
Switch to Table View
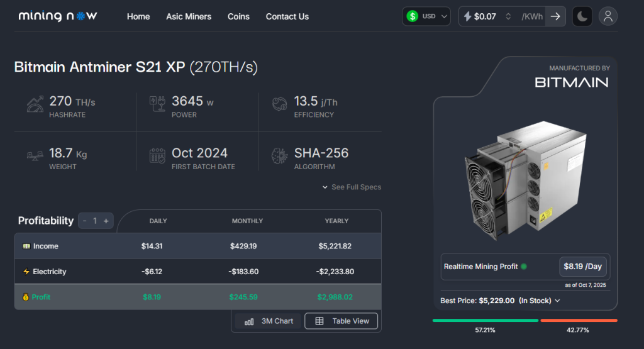341,321
